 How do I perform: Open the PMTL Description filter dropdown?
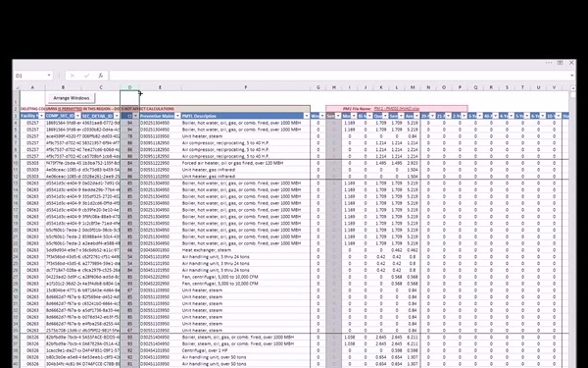click(x=307, y=116)
